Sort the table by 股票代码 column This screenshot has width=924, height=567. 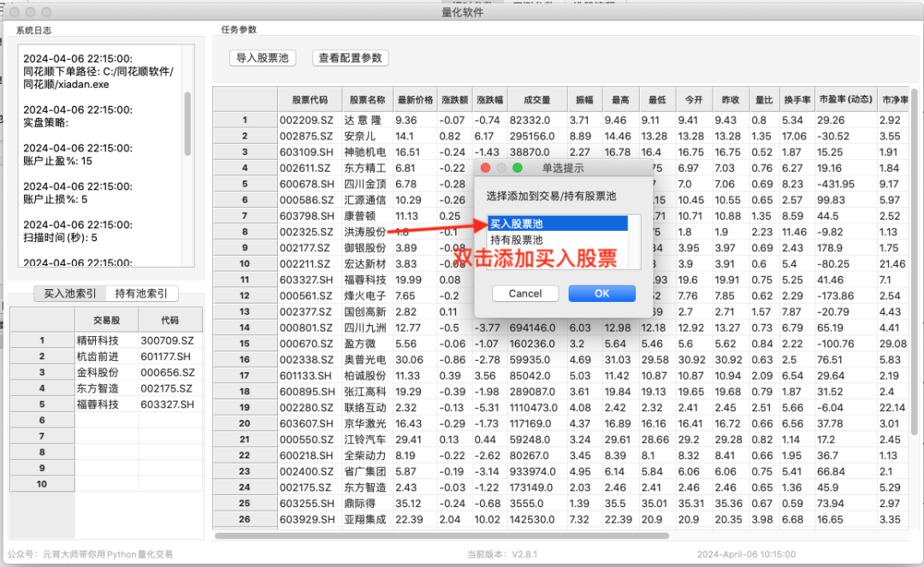[311, 99]
